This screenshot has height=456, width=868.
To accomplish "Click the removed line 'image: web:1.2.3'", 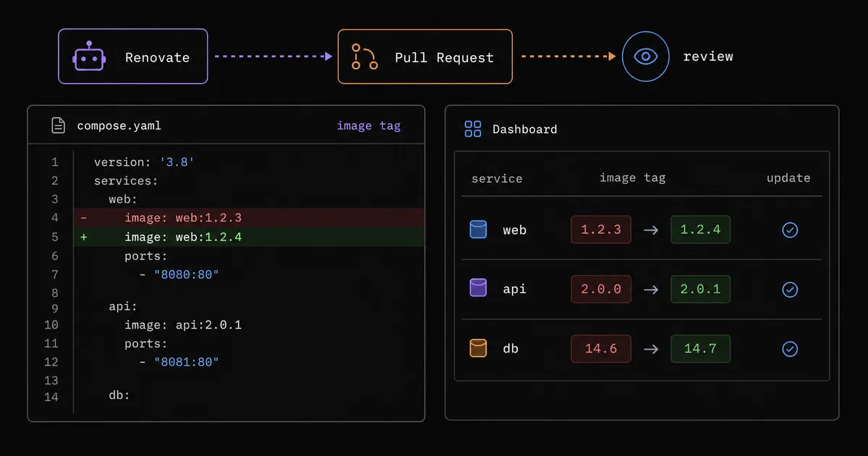I will coord(249,218).
